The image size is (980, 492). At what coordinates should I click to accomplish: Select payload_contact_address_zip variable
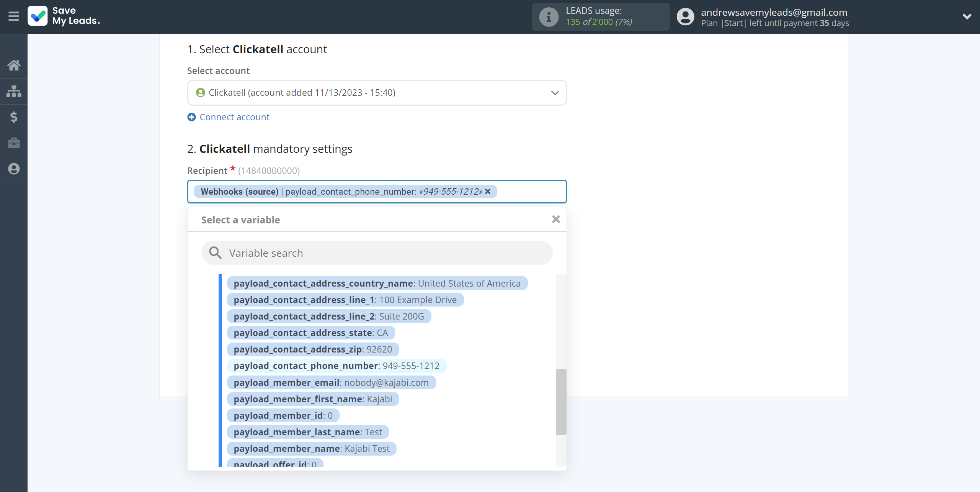click(x=313, y=349)
